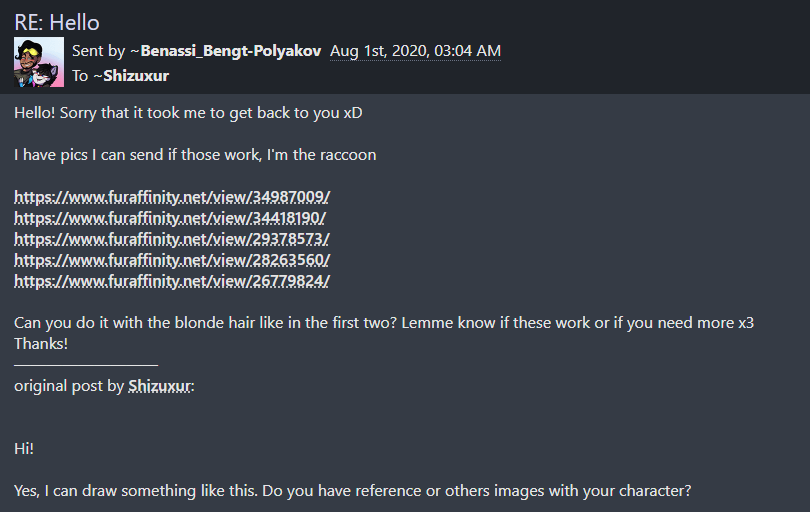This screenshot has height=512, width=810.
Task: Click the horizontal divider above original post
Action: (x=86, y=365)
